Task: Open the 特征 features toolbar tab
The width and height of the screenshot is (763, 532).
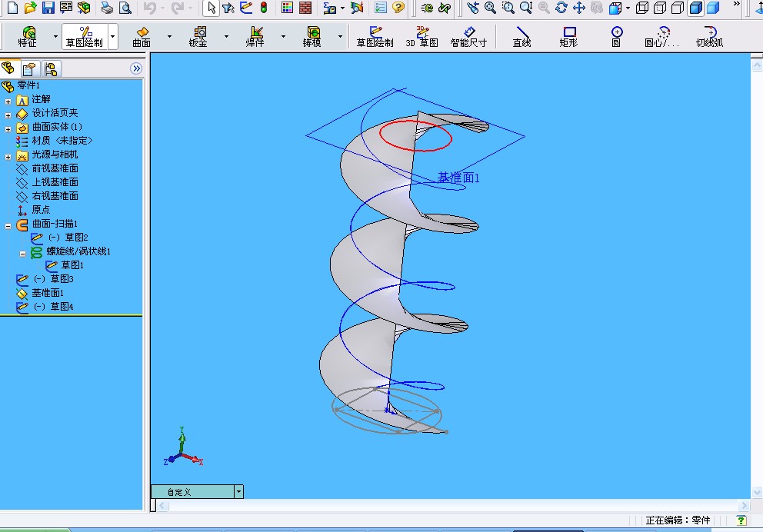Action: tap(28, 36)
